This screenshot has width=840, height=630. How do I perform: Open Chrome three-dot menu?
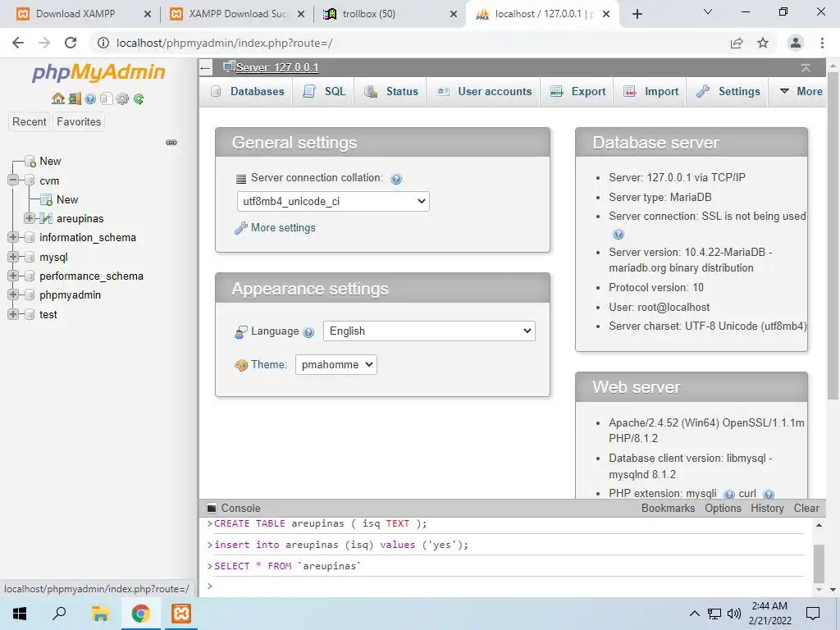click(822, 43)
